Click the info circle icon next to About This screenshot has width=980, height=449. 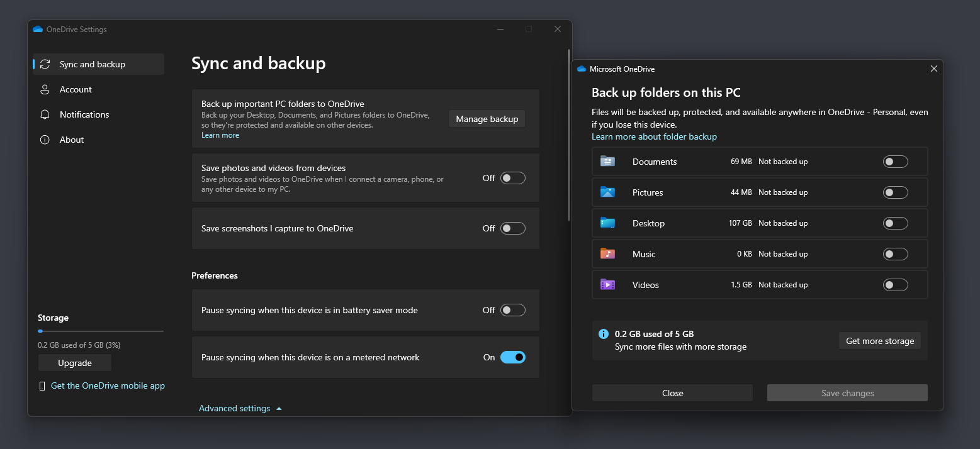45,140
